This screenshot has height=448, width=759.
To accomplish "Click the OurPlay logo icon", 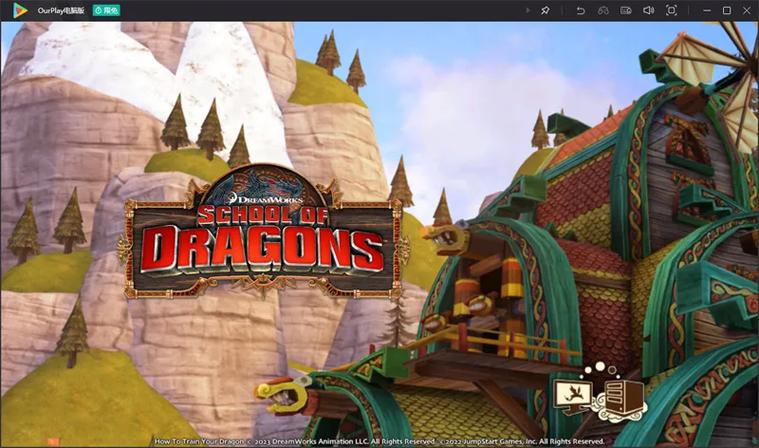I will click(20, 10).
